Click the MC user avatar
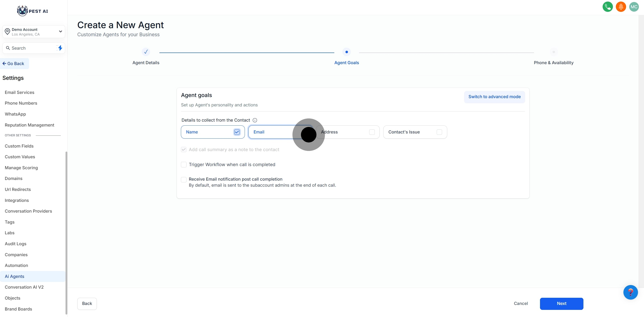This screenshot has height=317, width=644. [x=634, y=7]
